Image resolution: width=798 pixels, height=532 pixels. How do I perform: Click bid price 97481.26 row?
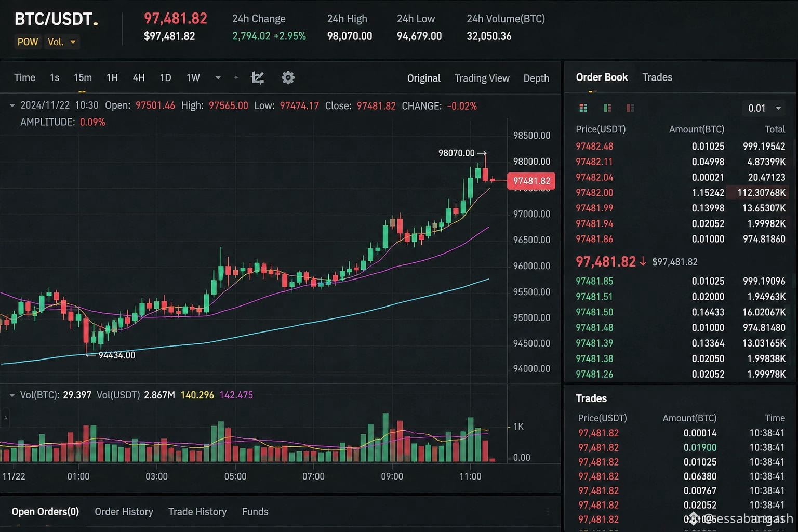681,374
